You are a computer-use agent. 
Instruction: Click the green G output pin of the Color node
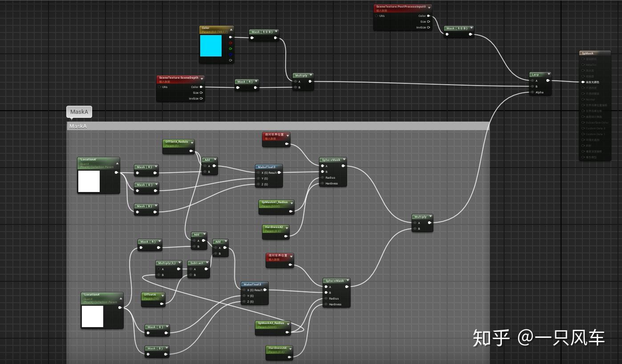click(230, 49)
